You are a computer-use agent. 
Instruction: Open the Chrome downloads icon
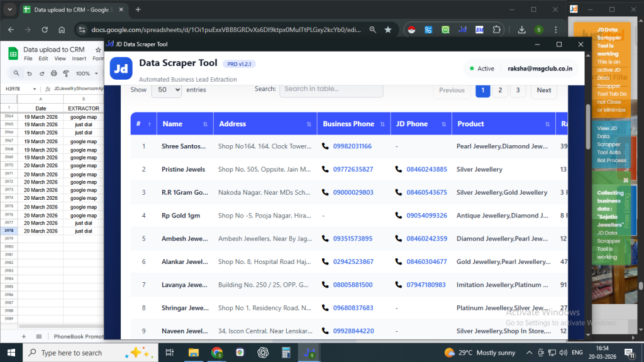[x=521, y=30]
